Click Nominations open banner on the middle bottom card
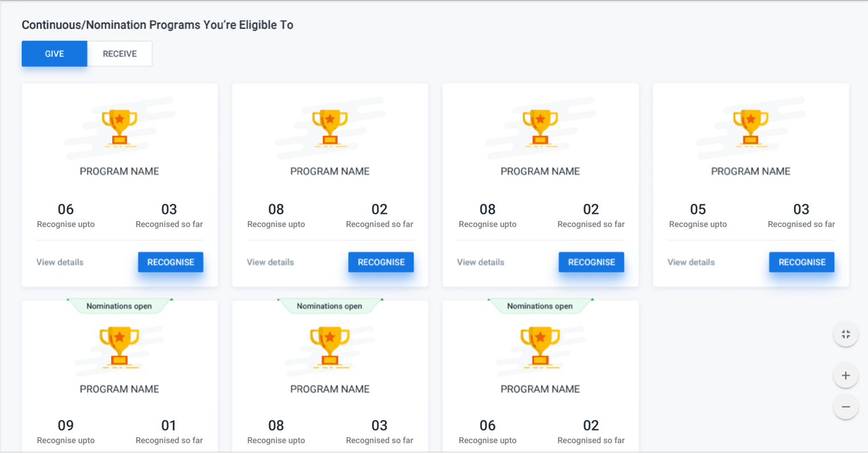The width and height of the screenshot is (868, 454). (x=330, y=306)
